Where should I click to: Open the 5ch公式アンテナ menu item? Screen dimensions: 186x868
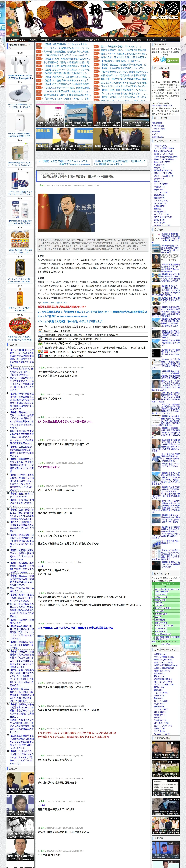pos(17,40)
